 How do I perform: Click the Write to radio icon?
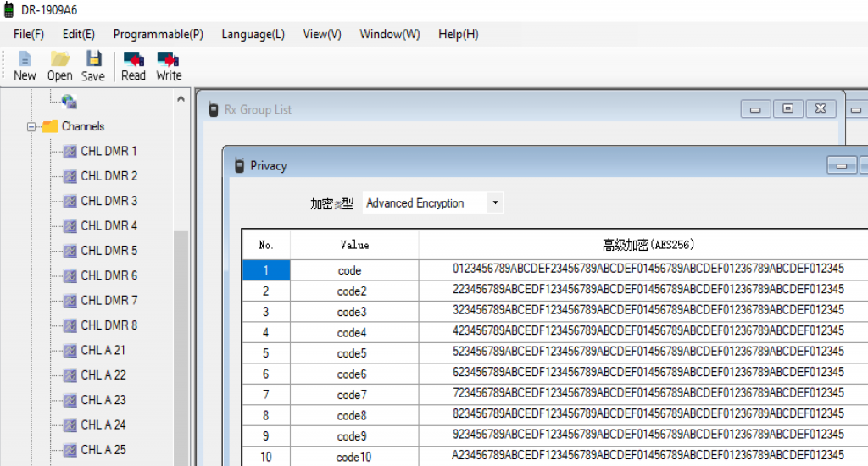click(x=168, y=58)
